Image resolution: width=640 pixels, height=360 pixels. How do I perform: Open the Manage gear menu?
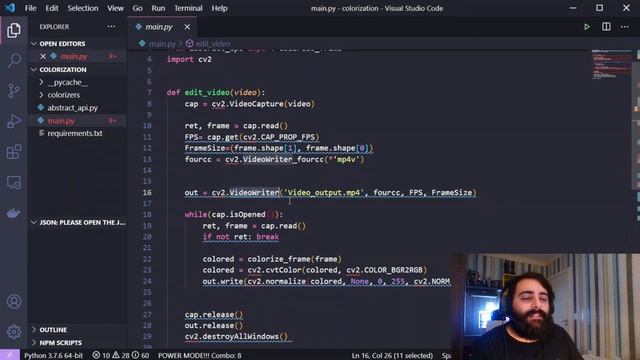point(14,331)
